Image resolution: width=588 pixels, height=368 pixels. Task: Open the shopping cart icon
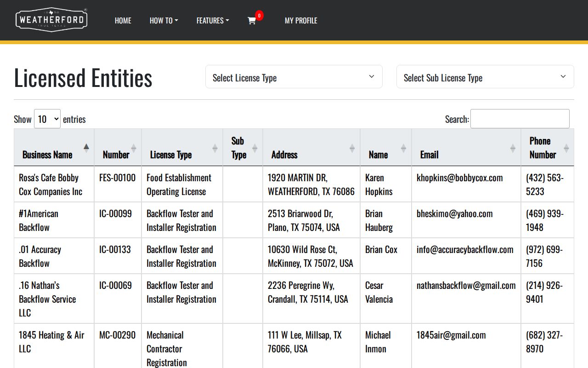coord(252,21)
